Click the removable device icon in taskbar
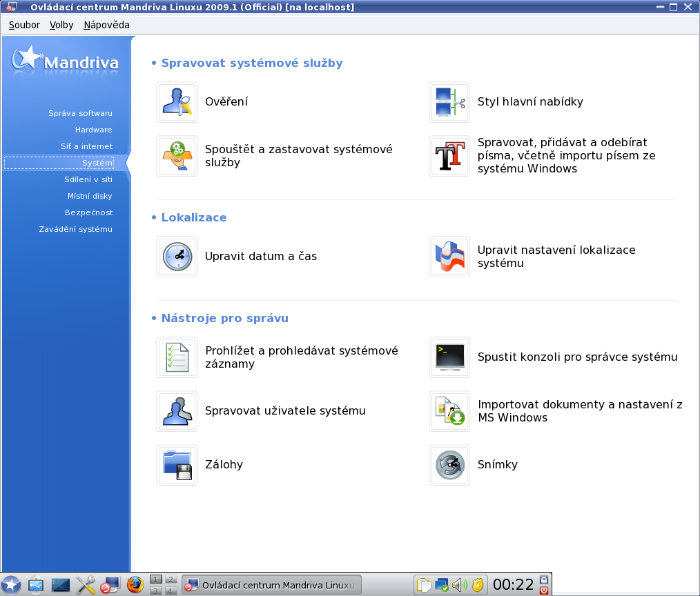700x596 pixels. 36,585
